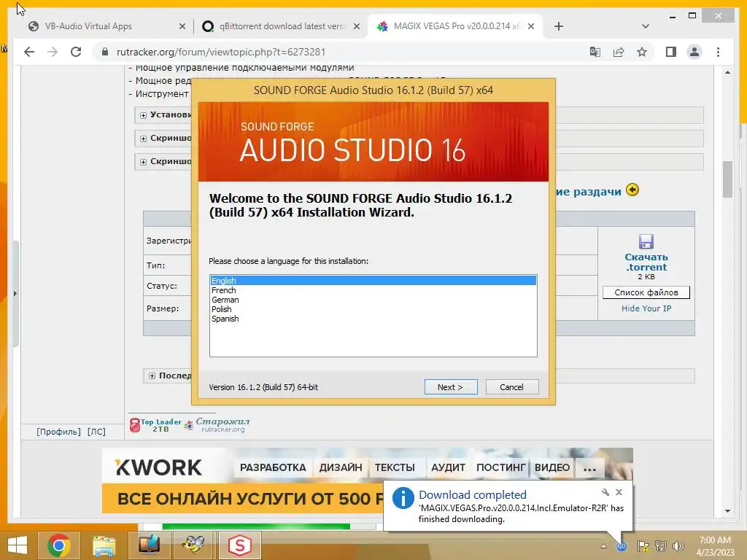The height and width of the screenshot is (560, 747).
Task: Open File Explorer from the taskbar
Action: click(x=104, y=545)
